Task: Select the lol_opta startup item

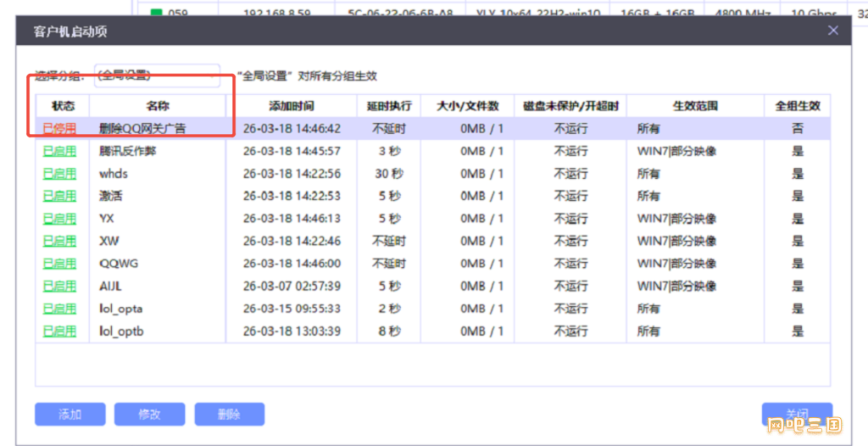Action: pyautogui.click(x=120, y=309)
